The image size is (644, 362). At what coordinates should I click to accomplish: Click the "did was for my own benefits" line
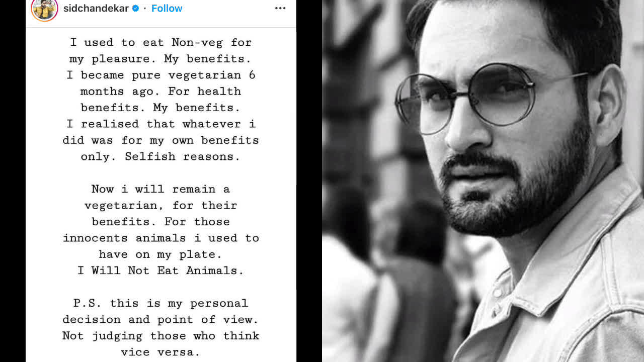click(160, 140)
